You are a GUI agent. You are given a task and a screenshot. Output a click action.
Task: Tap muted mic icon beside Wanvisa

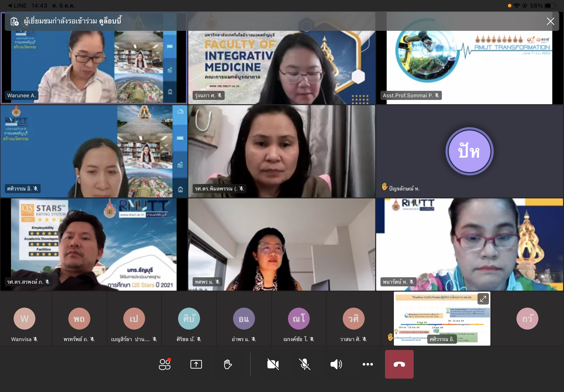[35, 339]
